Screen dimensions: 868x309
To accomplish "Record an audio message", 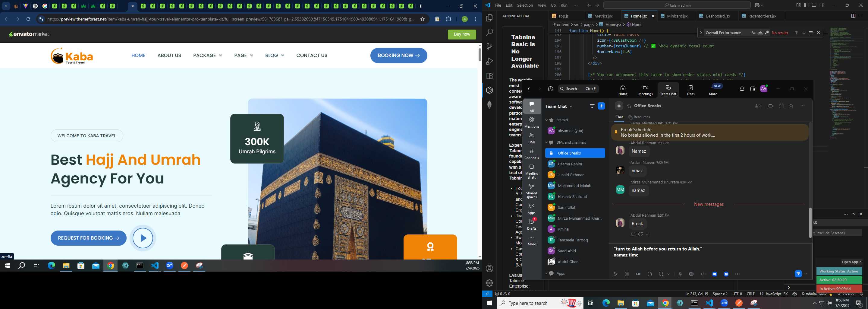I will (x=680, y=274).
